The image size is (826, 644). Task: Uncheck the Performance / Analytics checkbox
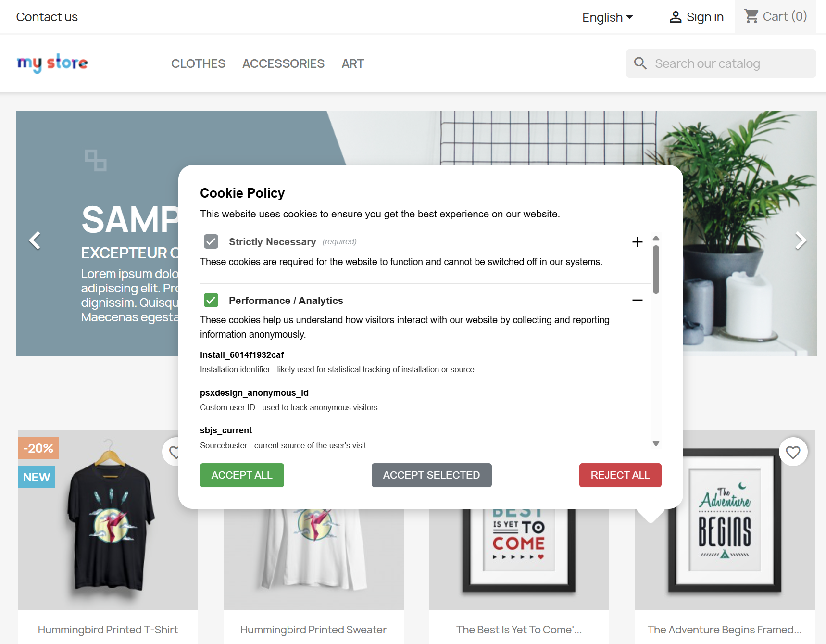(x=211, y=300)
